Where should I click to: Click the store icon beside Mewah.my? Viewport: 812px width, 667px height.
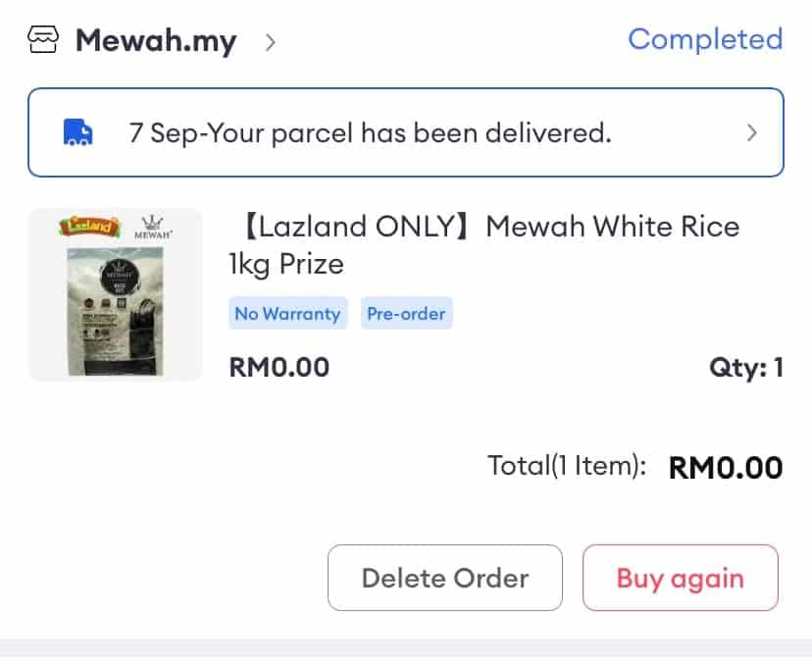click(x=44, y=41)
